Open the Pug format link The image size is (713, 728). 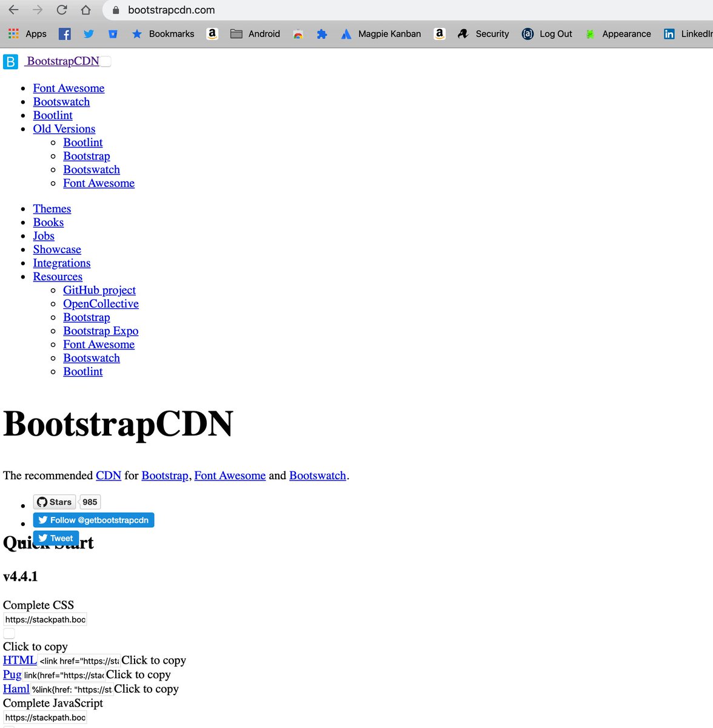(12, 675)
